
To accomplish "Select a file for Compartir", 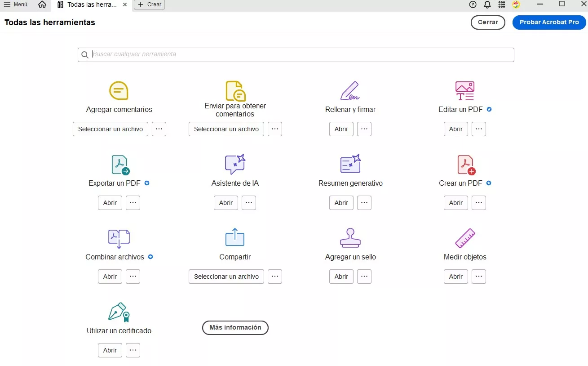I will coord(226,277).
